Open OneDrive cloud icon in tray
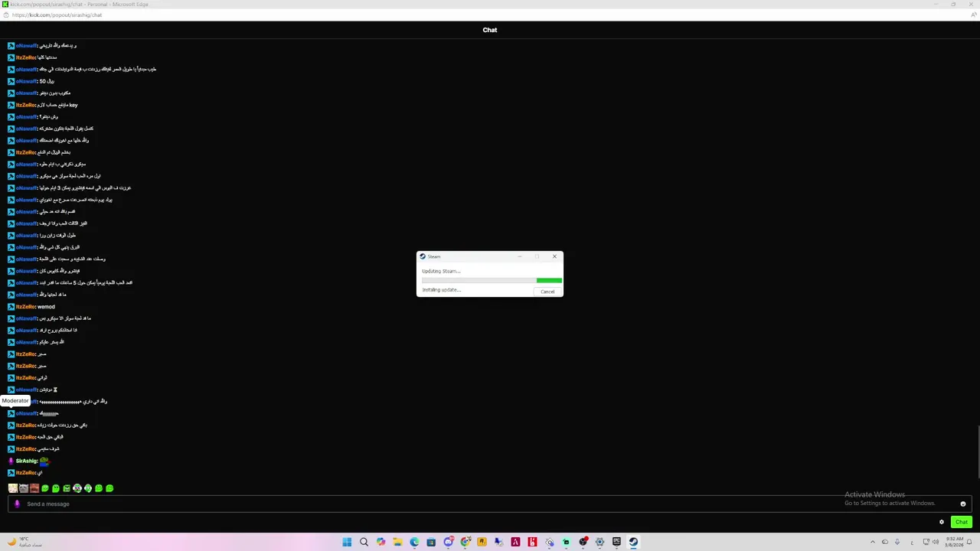980x551 pixels. (x=885, y=542)
